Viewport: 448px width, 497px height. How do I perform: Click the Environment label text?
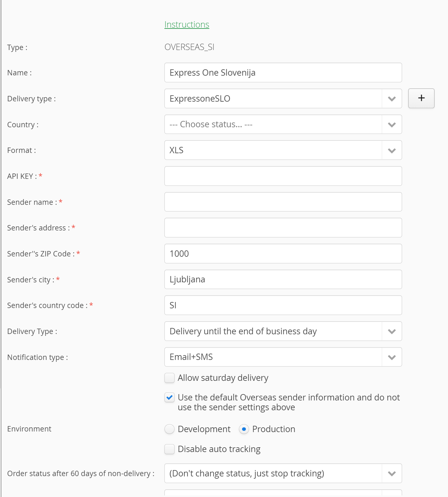tap(29, 429)
